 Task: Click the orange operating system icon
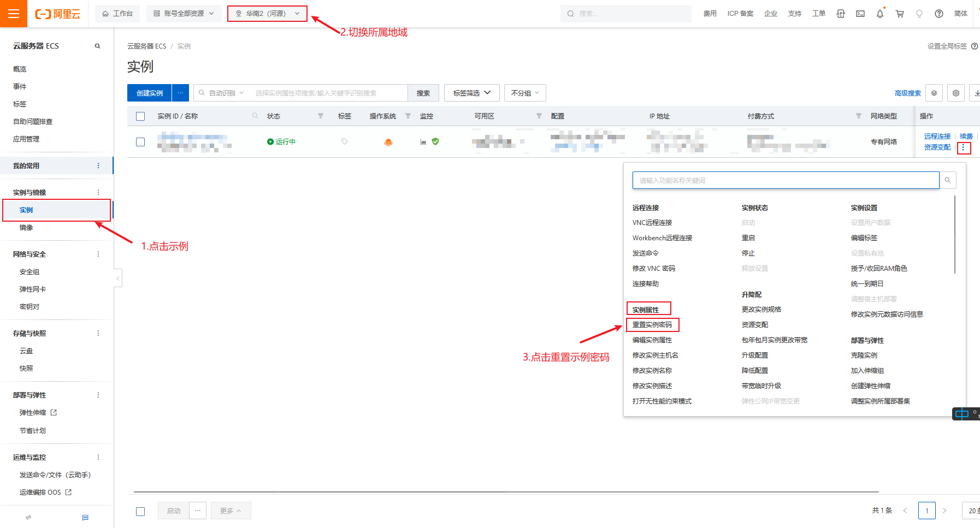point(388,142)
